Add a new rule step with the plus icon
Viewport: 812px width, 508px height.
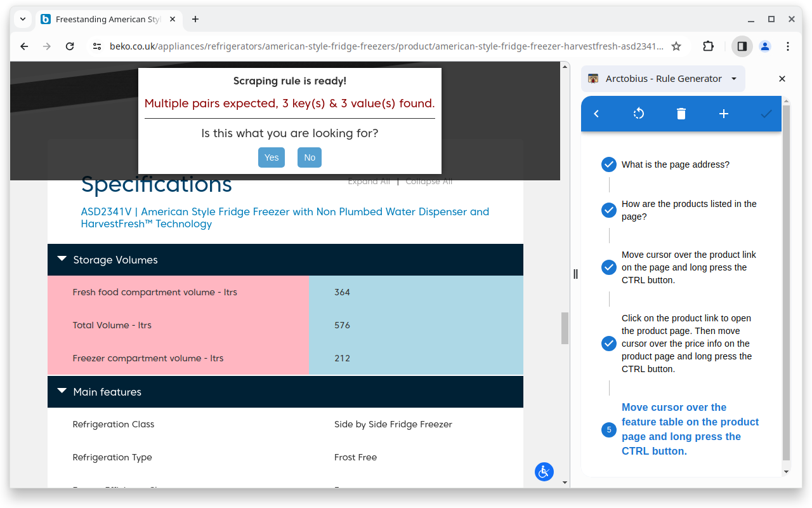(x=723, y=114)
